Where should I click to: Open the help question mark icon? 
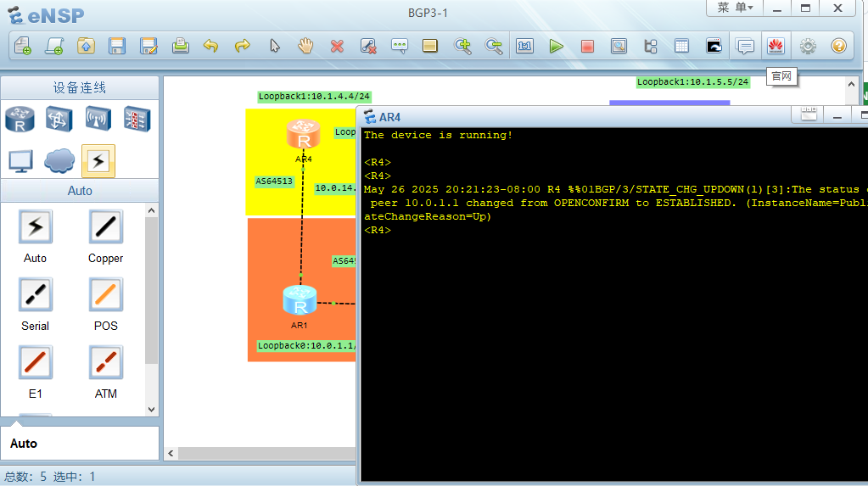point(838,46)
